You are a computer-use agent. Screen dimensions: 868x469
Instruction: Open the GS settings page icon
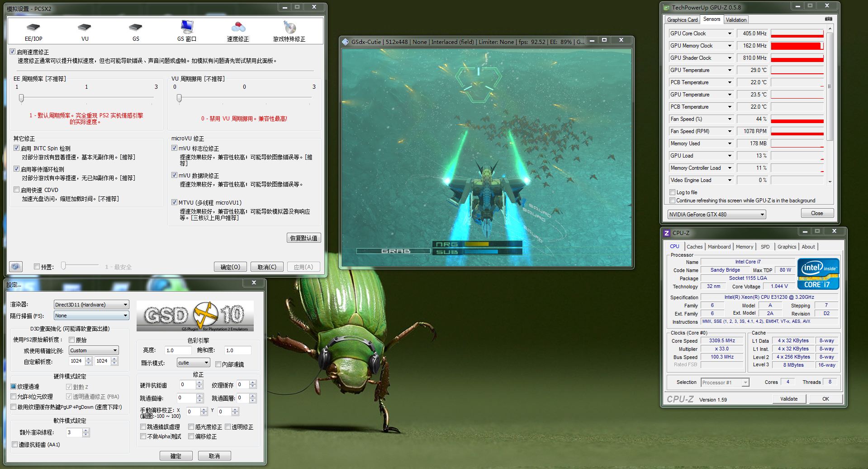click(135, 28)
